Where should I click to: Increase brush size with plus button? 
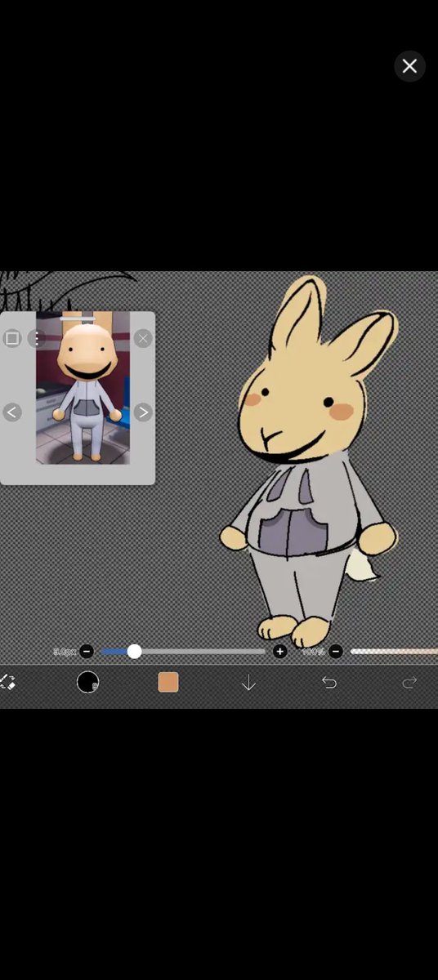pos(280,652)
